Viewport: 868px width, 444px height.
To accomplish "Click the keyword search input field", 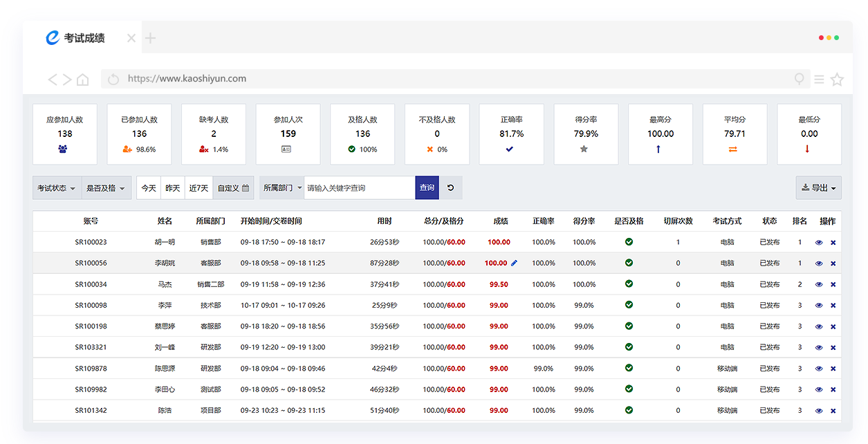I will point(360,187).
